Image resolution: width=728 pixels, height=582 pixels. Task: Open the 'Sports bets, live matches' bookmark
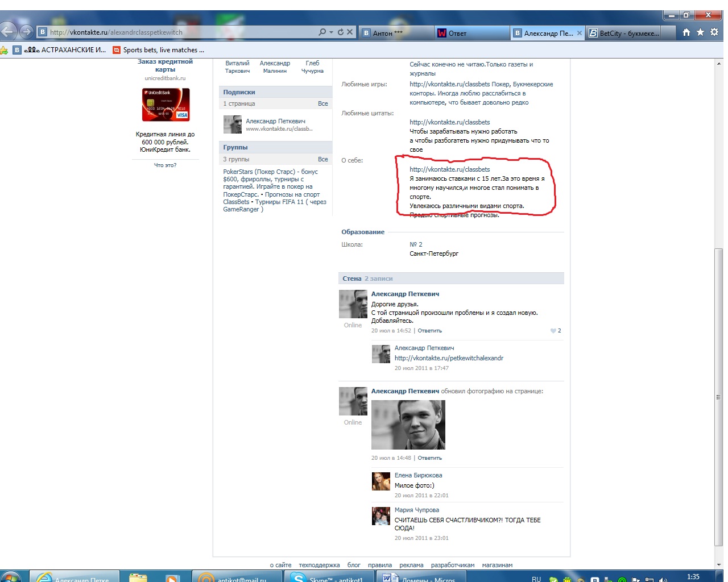(159, 50)
